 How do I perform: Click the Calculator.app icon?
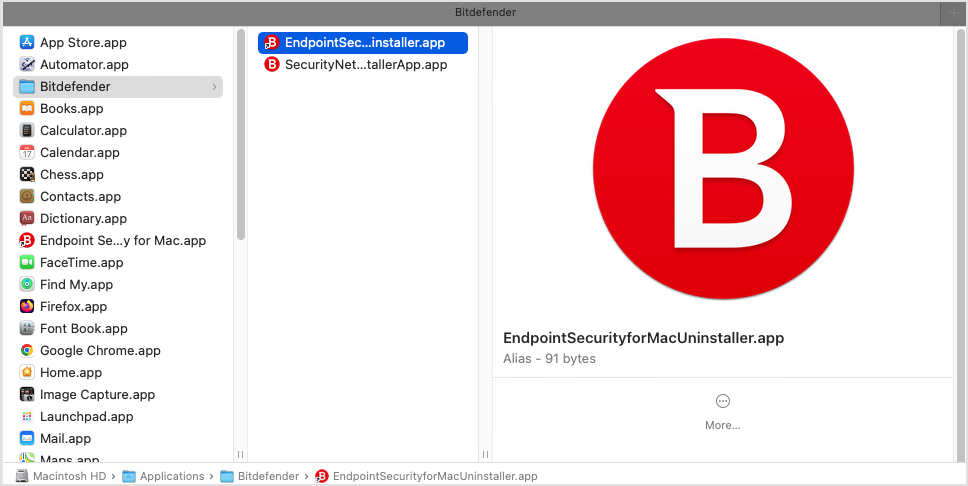27,130
